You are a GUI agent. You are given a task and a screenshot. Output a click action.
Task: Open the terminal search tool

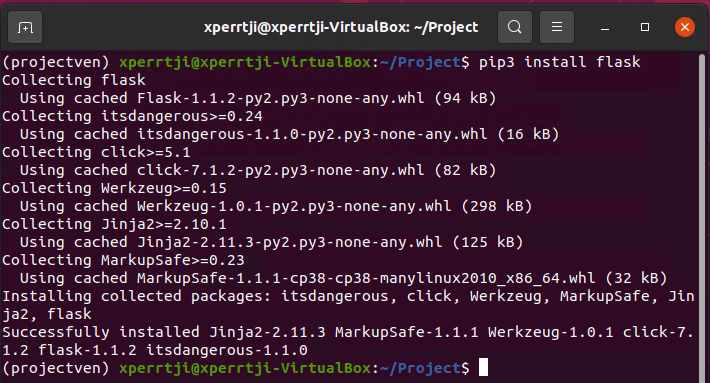[x=514, y=27]
